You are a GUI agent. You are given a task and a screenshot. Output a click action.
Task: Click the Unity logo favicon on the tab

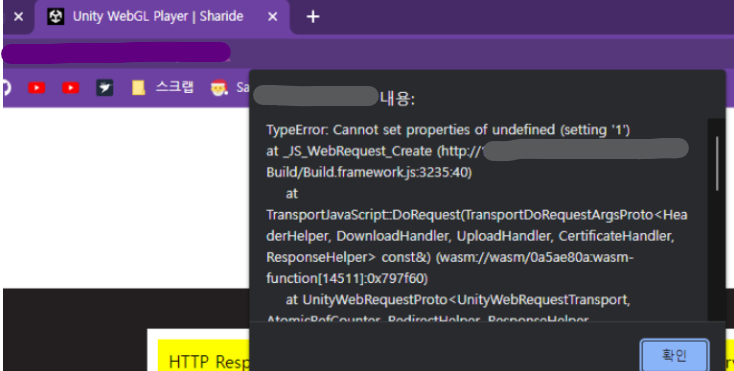(x=56, y=17)
